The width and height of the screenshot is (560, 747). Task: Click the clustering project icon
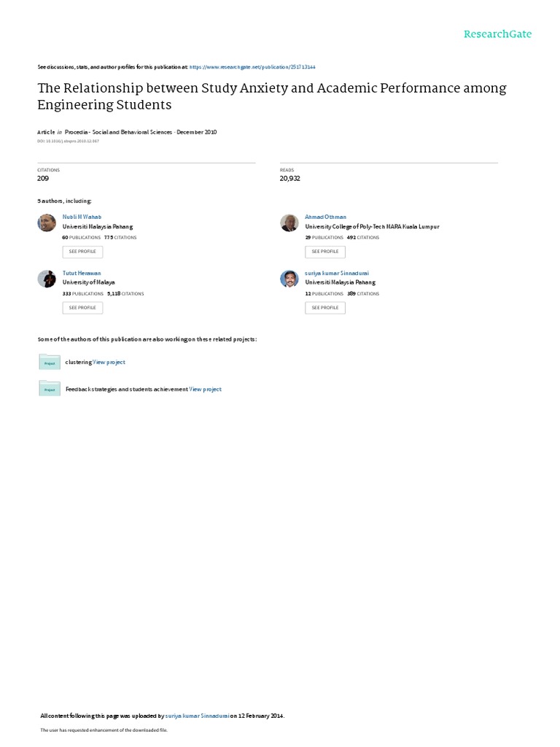[50, 362]
